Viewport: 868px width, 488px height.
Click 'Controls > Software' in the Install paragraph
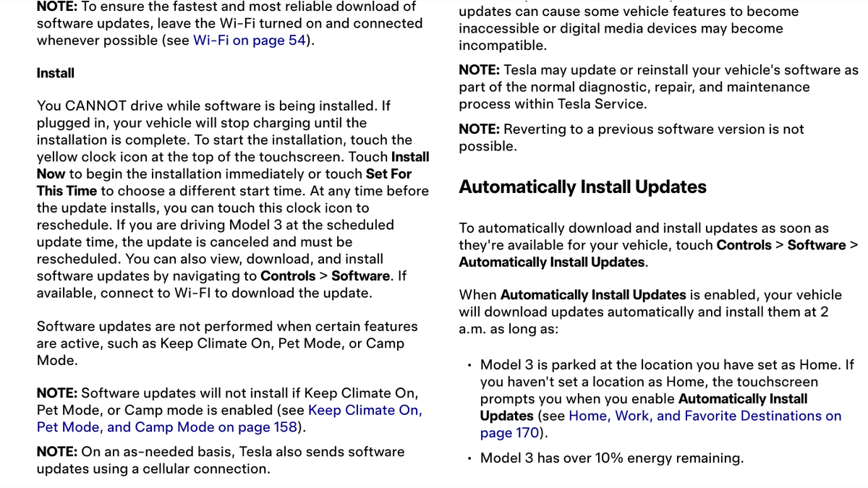[x=325, y=275]
